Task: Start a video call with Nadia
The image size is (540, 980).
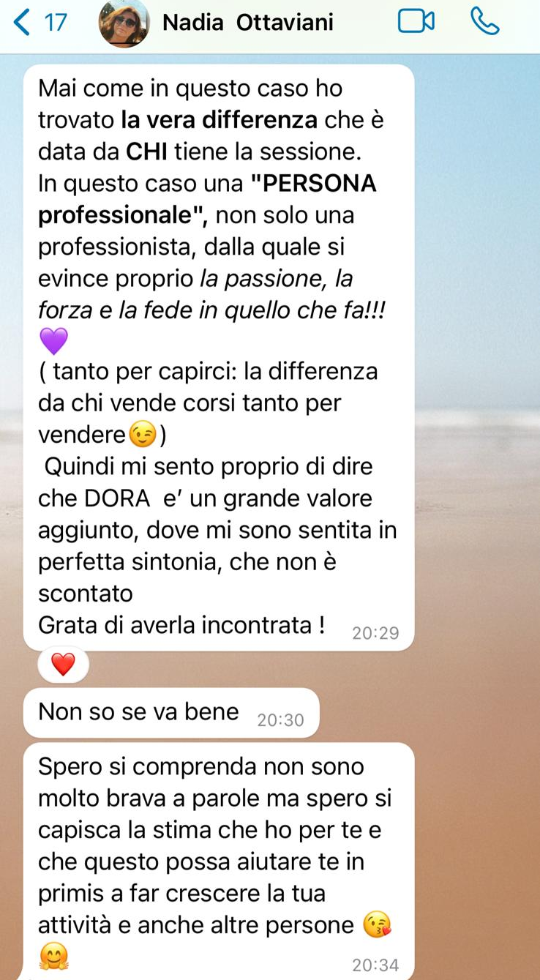Action: (416, 22)
